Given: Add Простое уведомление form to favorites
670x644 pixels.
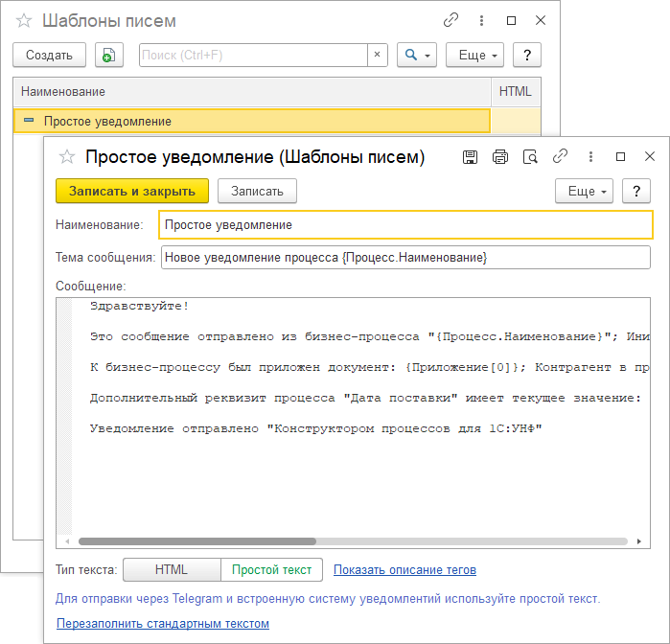Looking at the screenshot, I should 67,157.
